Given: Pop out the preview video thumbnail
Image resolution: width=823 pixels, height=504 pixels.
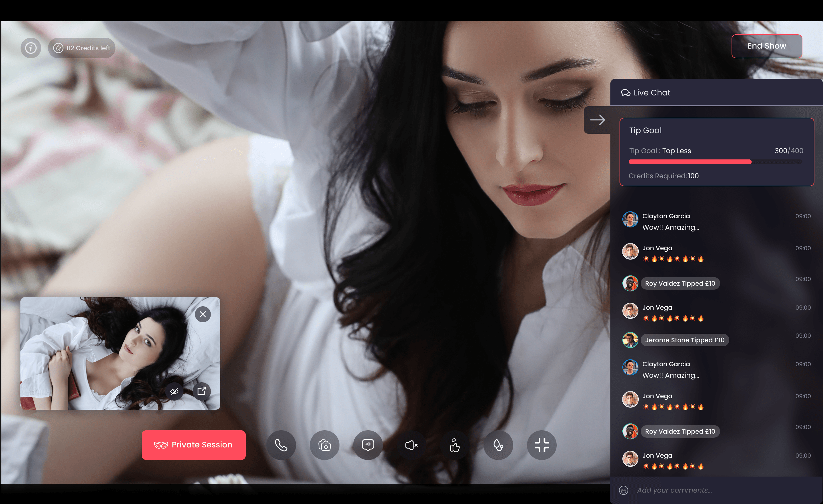Looking at the screenshot, I should (201, 391).
